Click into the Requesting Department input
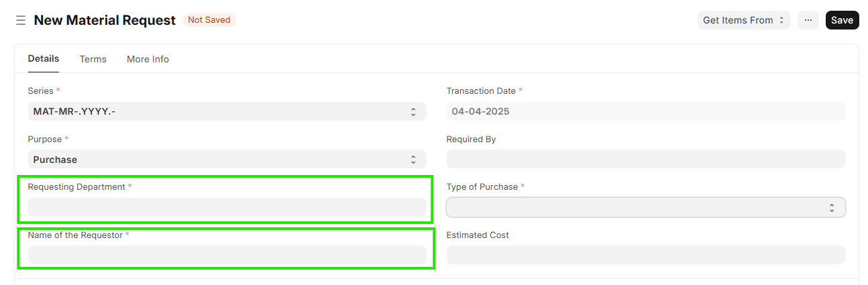 click(227, 207)
